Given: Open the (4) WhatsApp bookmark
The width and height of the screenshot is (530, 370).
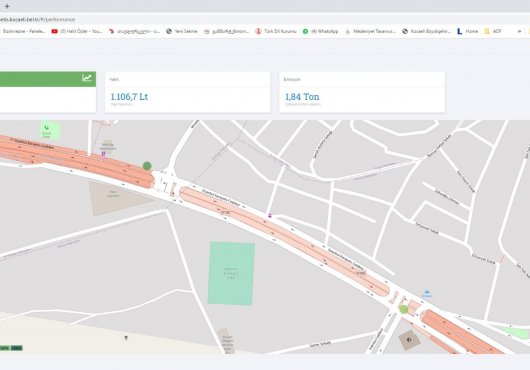Looking at the screenshot, I should click(x=320, y=31).
